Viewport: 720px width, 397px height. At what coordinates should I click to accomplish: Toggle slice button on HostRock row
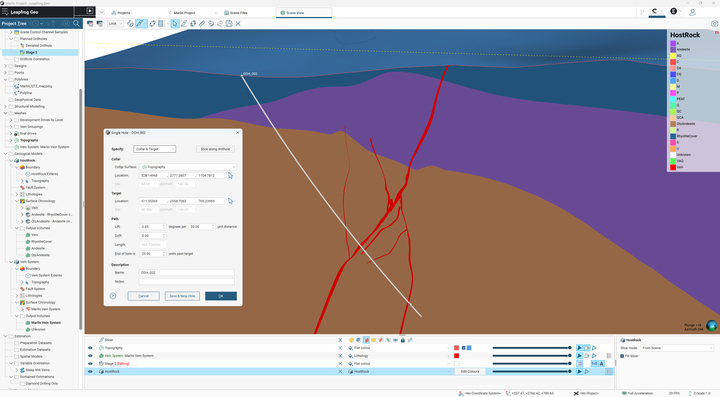pos(579,371)
